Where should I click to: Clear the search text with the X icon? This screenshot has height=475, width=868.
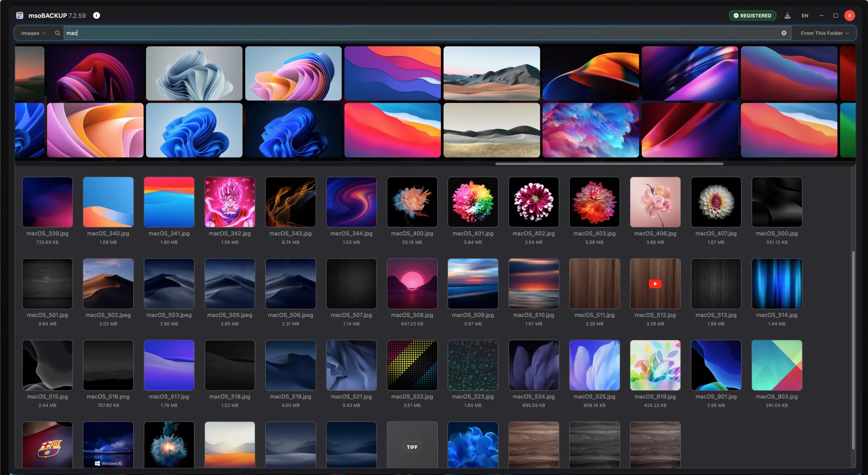(x=784, y=33)
